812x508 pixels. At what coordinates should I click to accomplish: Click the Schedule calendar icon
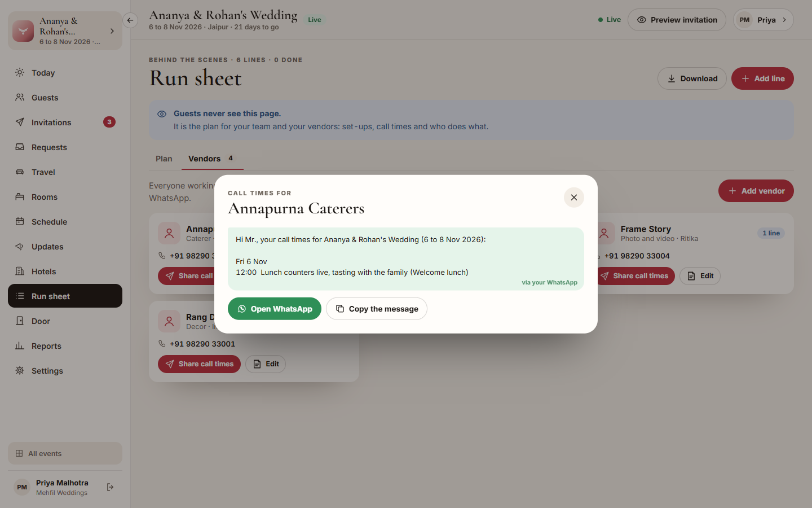(20, 221)
